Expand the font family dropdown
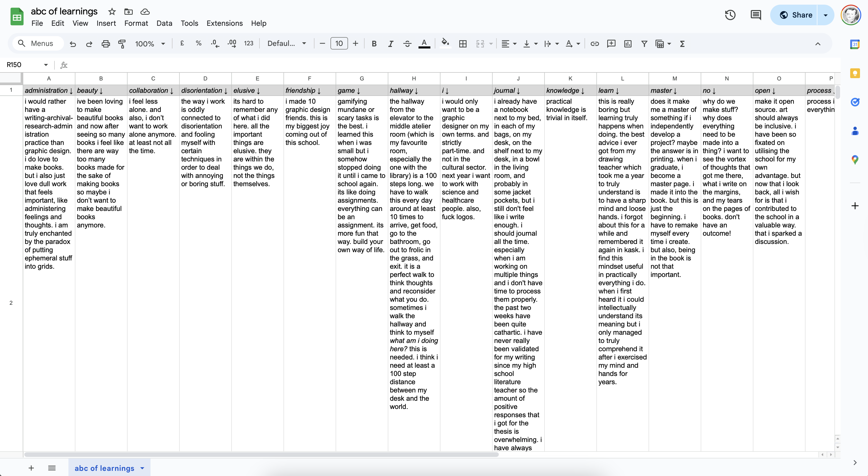 287,44
